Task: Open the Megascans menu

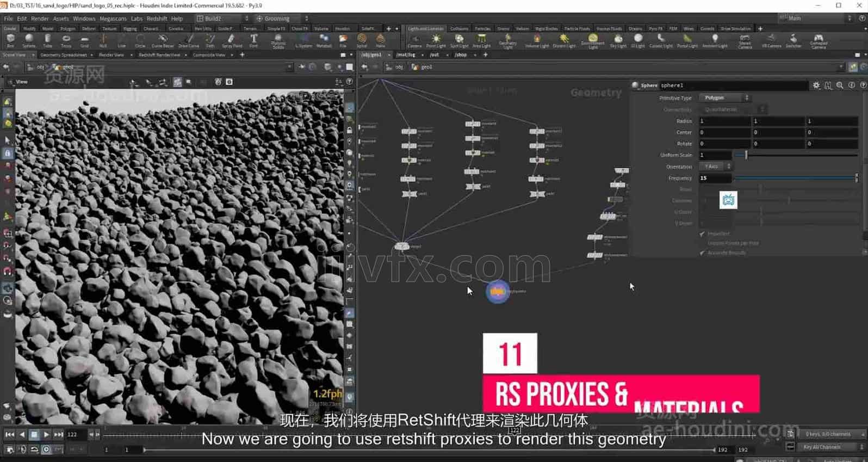Action: point(113,19)
